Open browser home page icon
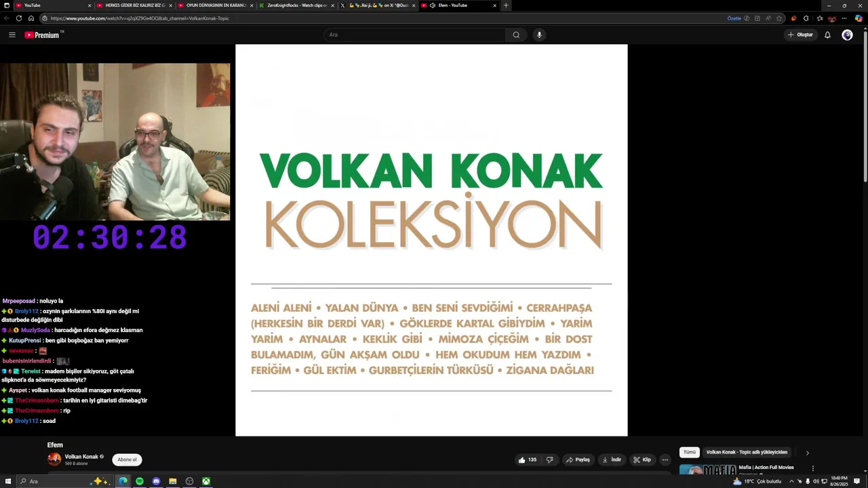Viewport: 868px width, 488px height. (31, 18)
